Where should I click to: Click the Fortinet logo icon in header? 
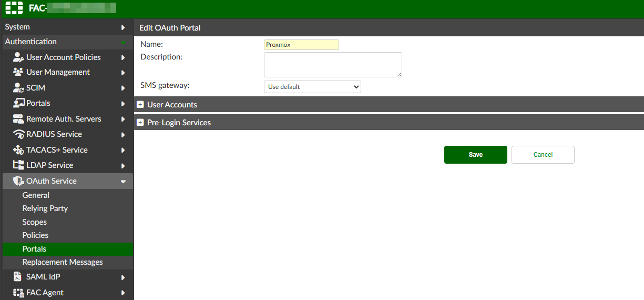click(x=14, y=8)
